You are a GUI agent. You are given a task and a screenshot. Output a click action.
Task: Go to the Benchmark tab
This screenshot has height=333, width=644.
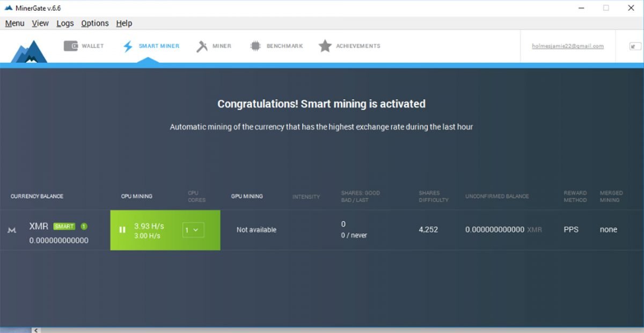coord(276,46)
